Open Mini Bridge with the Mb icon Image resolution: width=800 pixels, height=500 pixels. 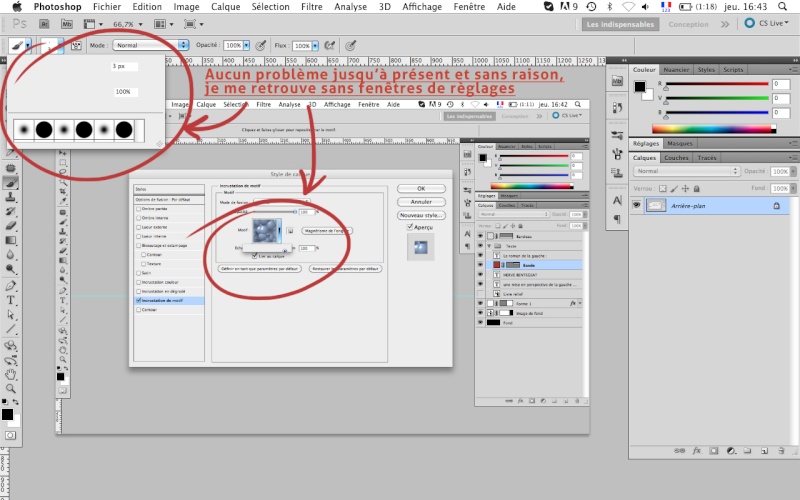click(66, 24)
